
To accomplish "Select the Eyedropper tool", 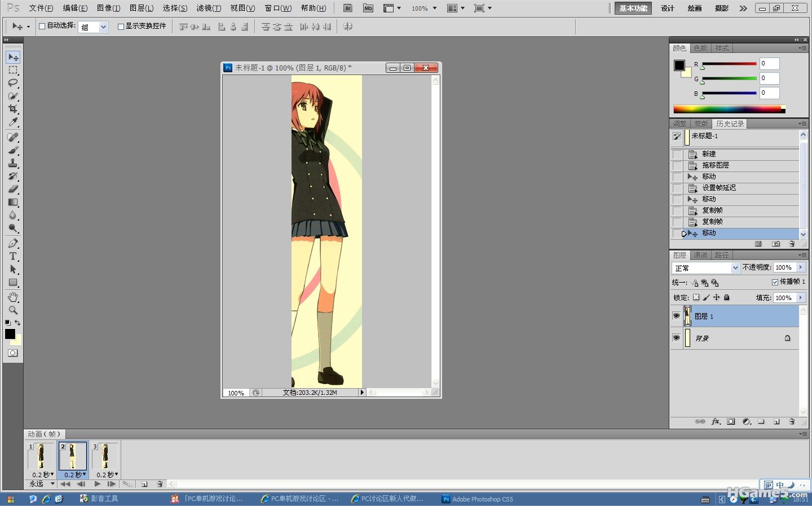I will click(x=12, y=122).
